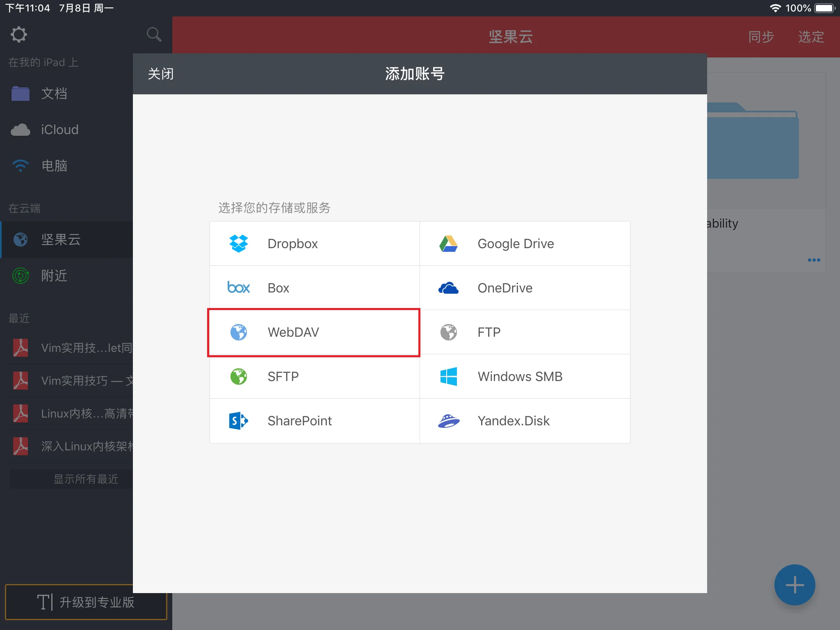
Task: Open iCloud in the sidebar
Action: pos(59,130)
